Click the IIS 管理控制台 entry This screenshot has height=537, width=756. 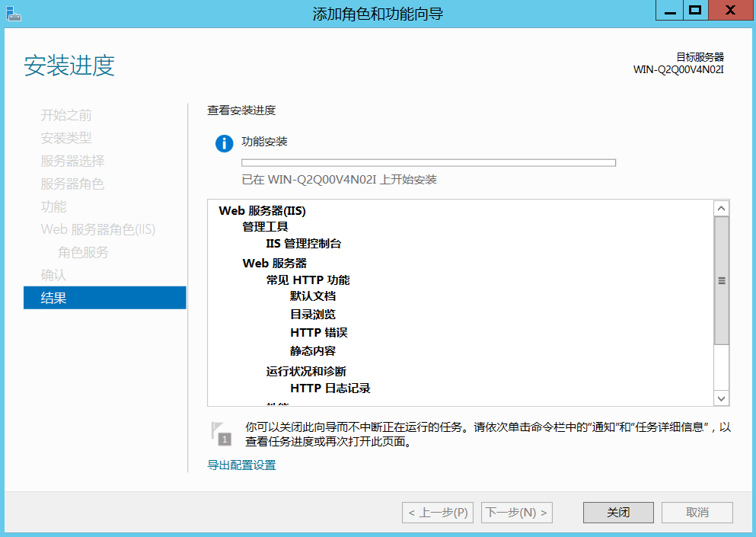point(304,244)
